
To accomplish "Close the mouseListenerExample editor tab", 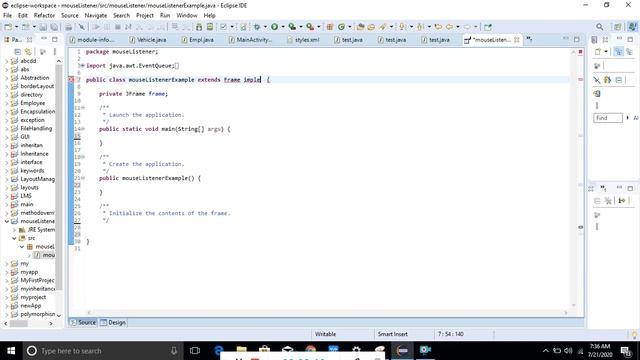I will (517, 40).
